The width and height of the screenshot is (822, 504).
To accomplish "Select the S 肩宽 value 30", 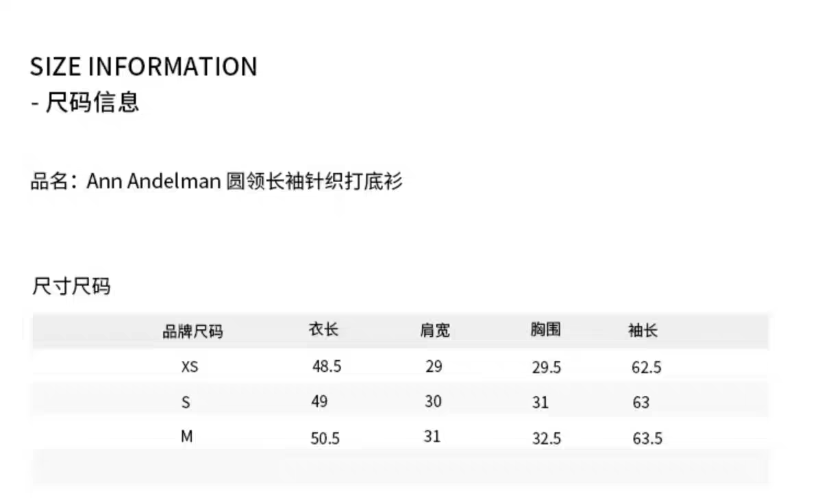I will (x=433, y=401).
